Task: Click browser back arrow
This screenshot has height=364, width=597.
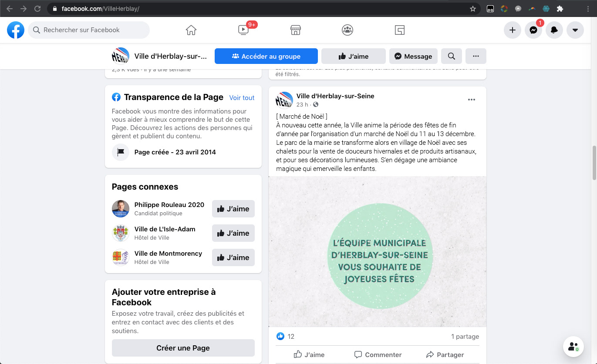Action: pos(10,9)
